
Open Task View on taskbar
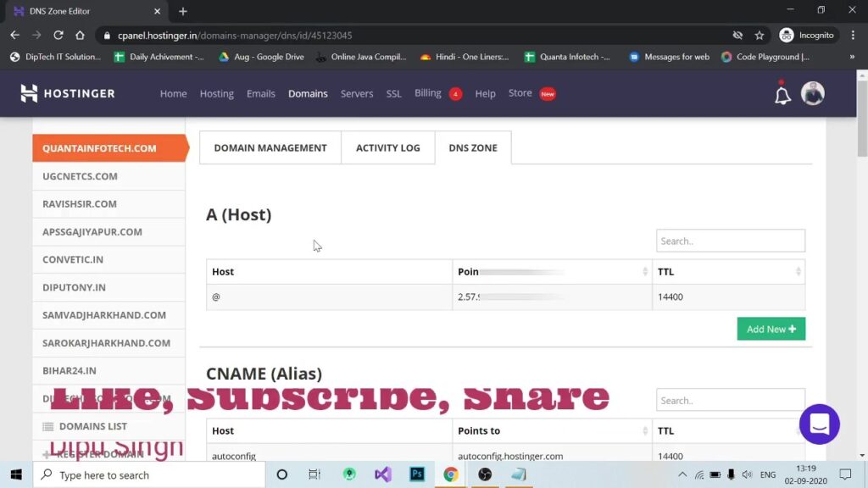pos(314,474)
